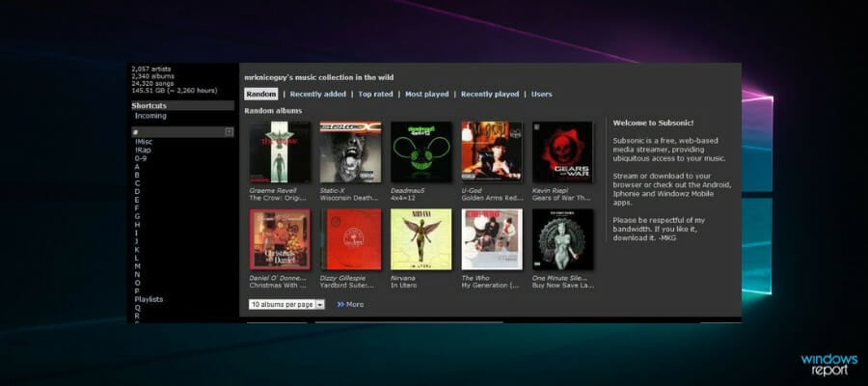This screenshot has height=386, width=868.
Task: Click artist name Nirvana
Action: click(x=403, y=278)
